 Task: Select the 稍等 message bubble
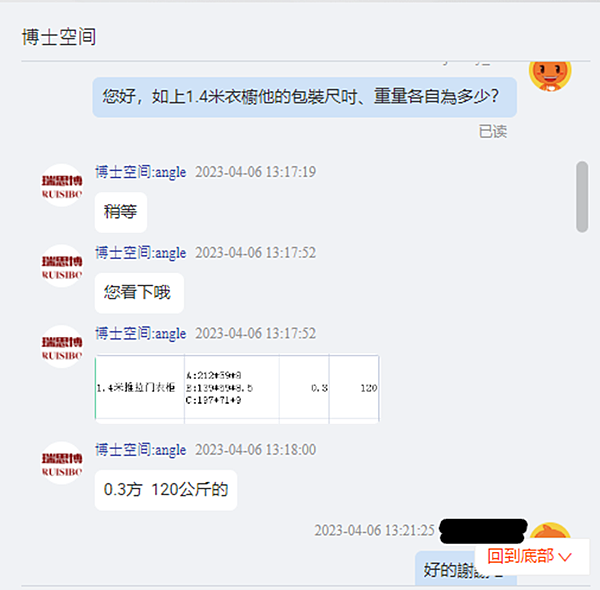click(121, 212)
